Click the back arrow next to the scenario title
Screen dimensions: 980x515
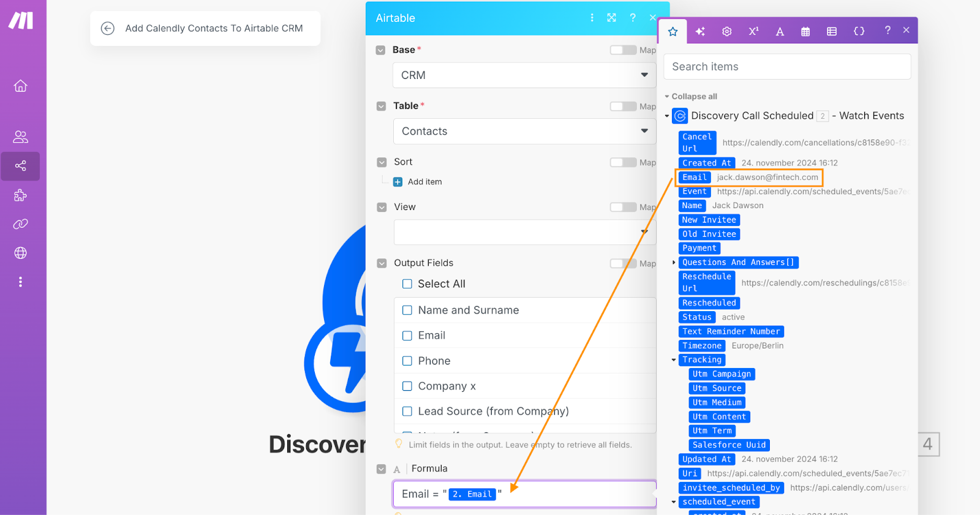[108, 28]
